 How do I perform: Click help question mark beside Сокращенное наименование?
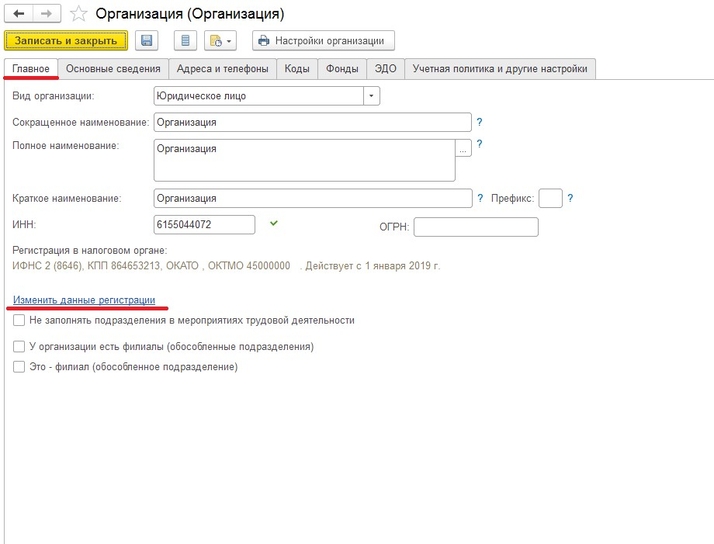[480, 122]
